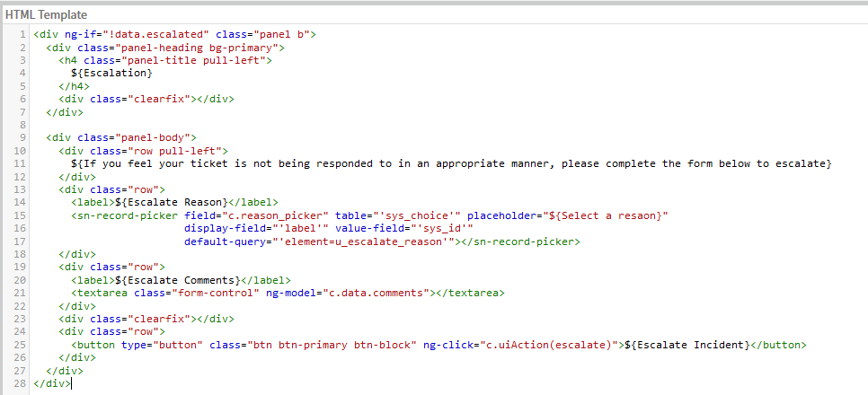
Task: Select the "panel-heading bg-primary" class string
Action: (197, 48)
